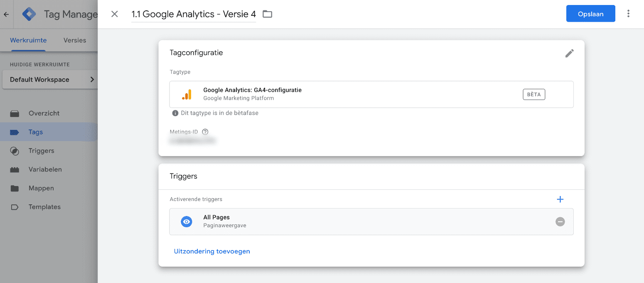Click the Activerende triggers label
644x283 pixels.
pos(196,199)
